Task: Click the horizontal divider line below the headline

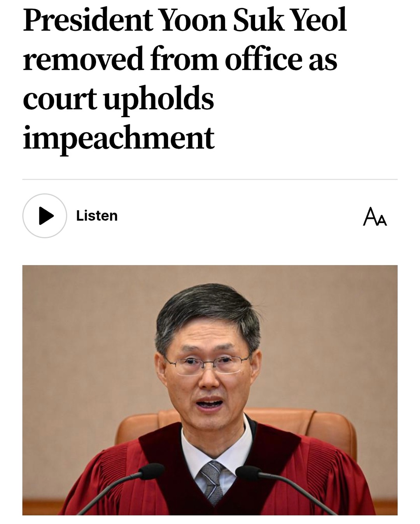Action: point(210,179)
